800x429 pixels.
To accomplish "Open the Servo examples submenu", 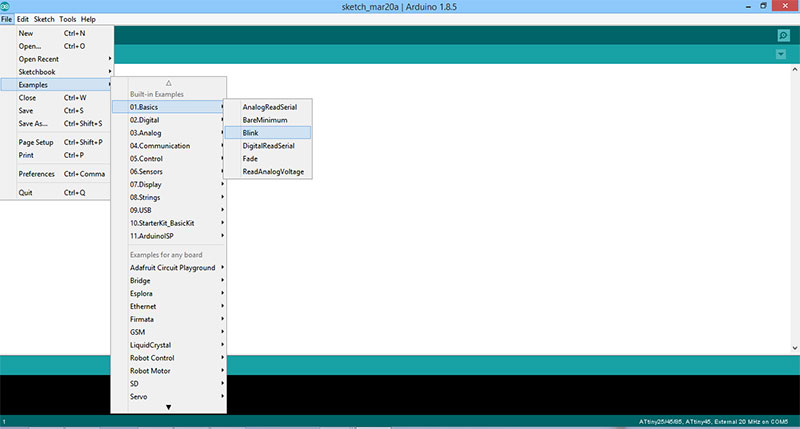I will coord(169,396).
